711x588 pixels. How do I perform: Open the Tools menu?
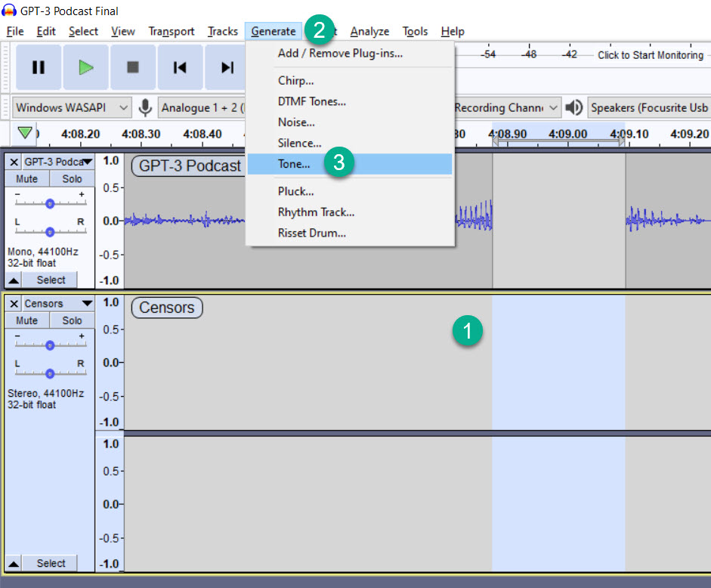point(415,31)
